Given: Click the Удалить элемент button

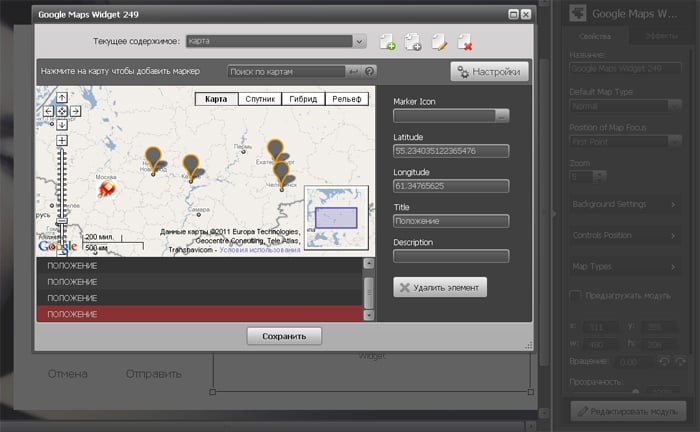Looking at the screenshot, I should (440, 288).
